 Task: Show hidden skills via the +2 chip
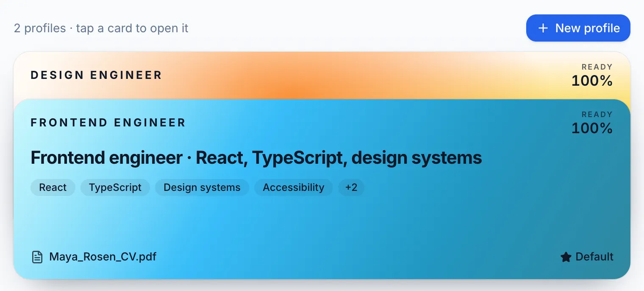[351, 187]
